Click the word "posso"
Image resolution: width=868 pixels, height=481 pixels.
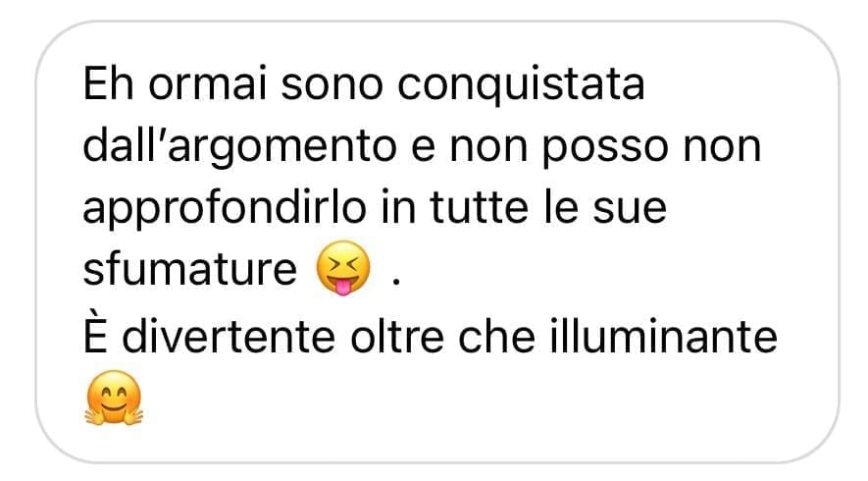(604, 149)
